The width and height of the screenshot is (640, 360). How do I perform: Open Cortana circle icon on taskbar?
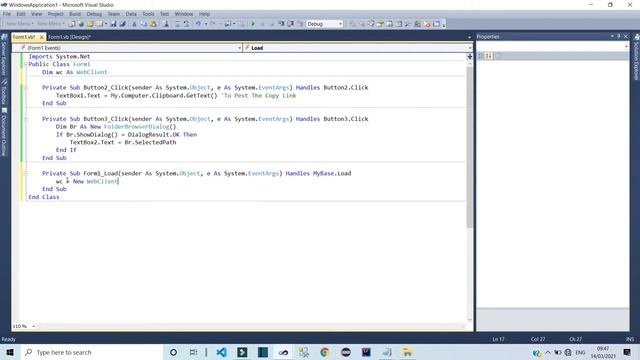(173, 352)
